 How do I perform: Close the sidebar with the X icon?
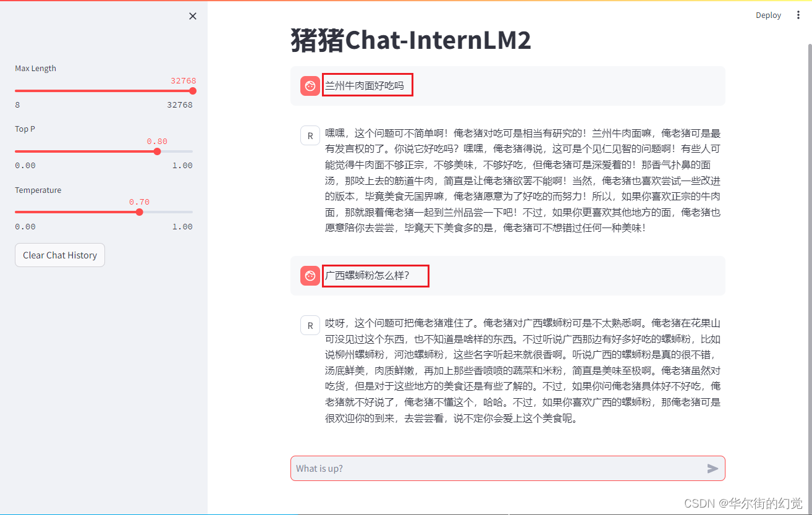point(193,16)
